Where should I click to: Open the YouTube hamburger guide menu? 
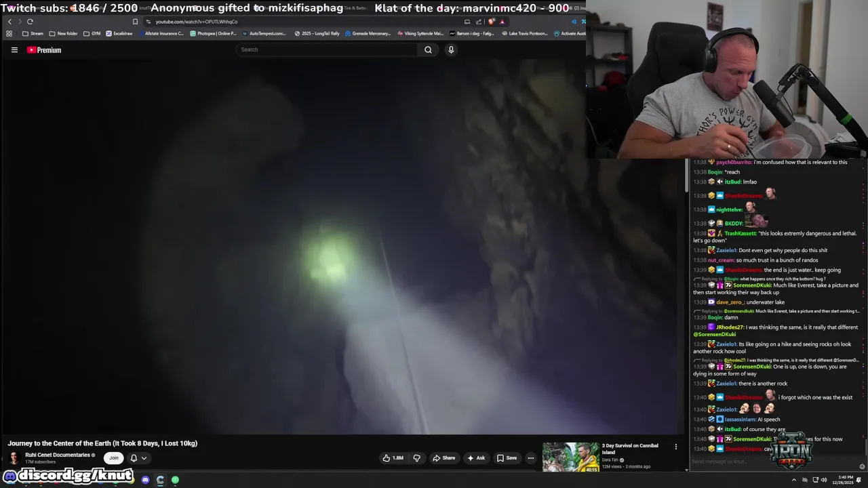(14, 49)
